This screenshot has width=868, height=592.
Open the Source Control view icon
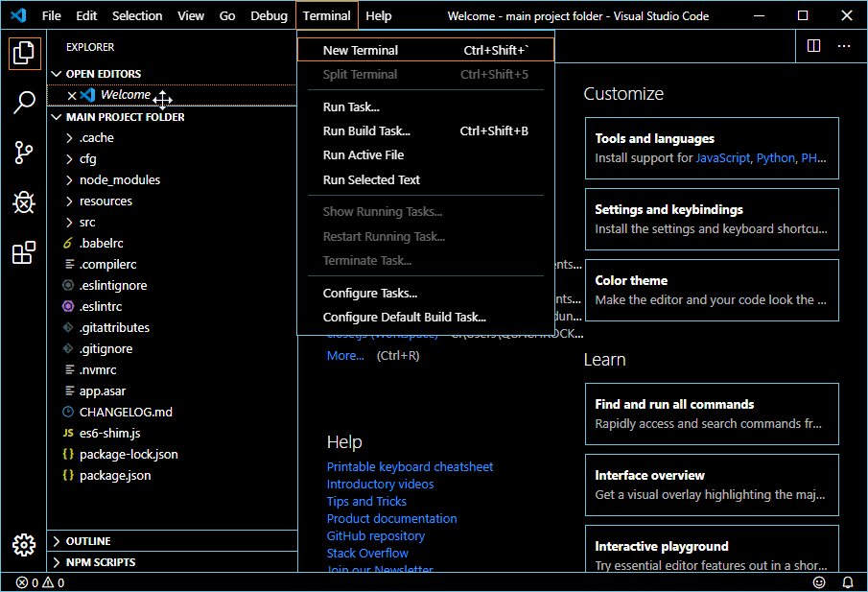tap(24, 153)
